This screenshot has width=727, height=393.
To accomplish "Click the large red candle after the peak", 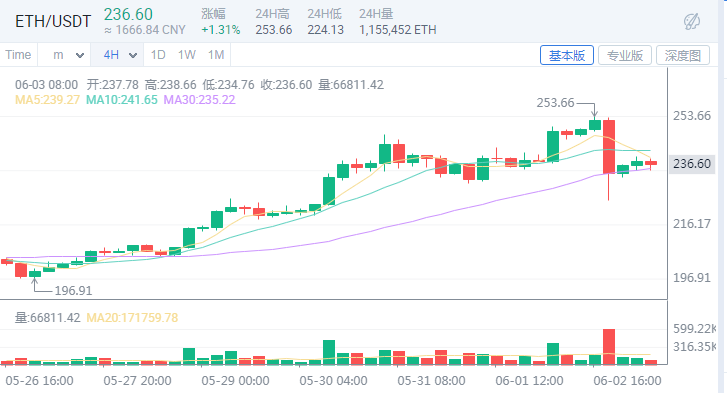I will point(609,147).
